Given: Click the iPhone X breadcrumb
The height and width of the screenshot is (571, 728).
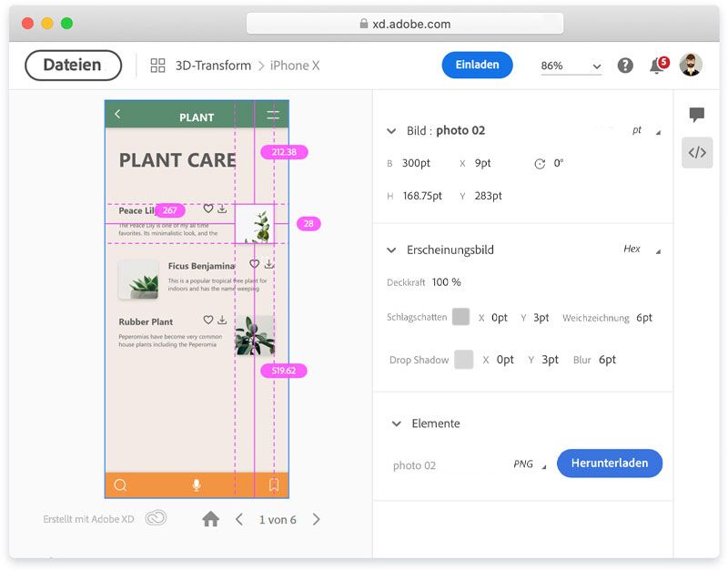Looking at the screenshot, I should pos(295,66).
